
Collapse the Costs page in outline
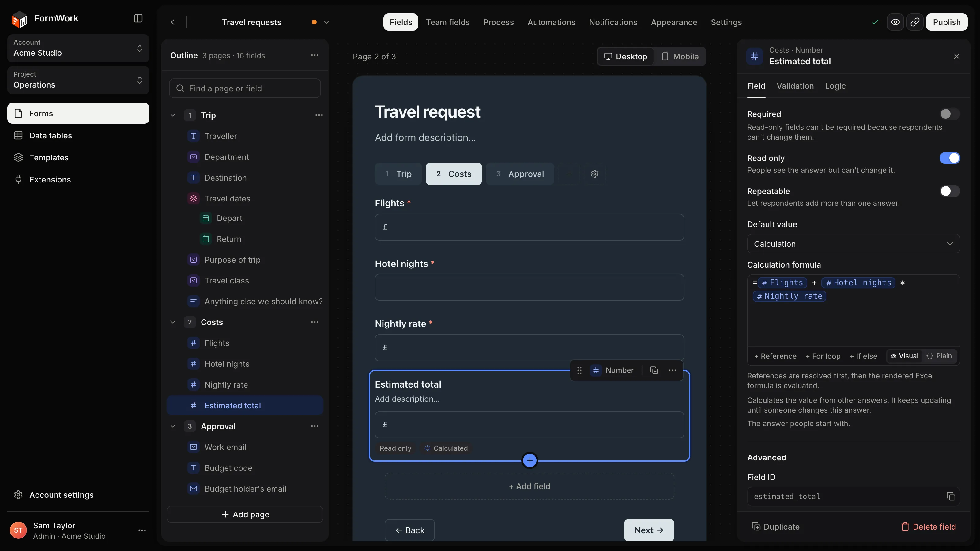pyautogui.click(x=173, y=322)
